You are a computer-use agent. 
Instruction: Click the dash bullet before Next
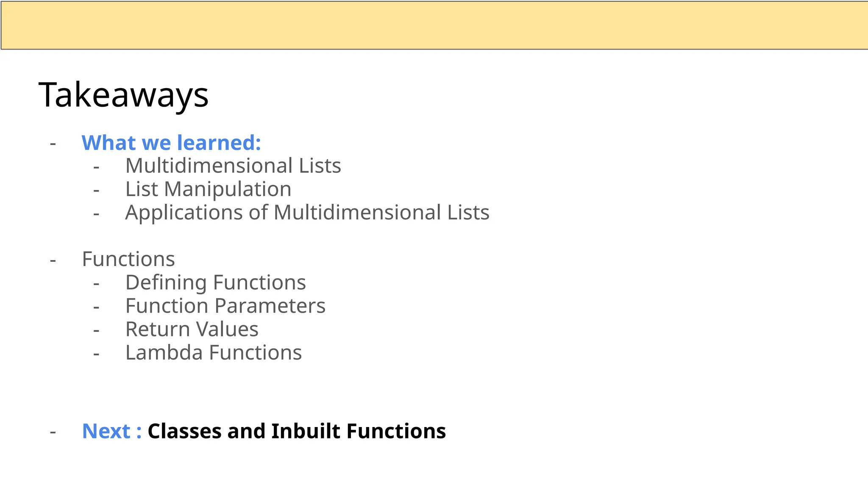point(53,432)
